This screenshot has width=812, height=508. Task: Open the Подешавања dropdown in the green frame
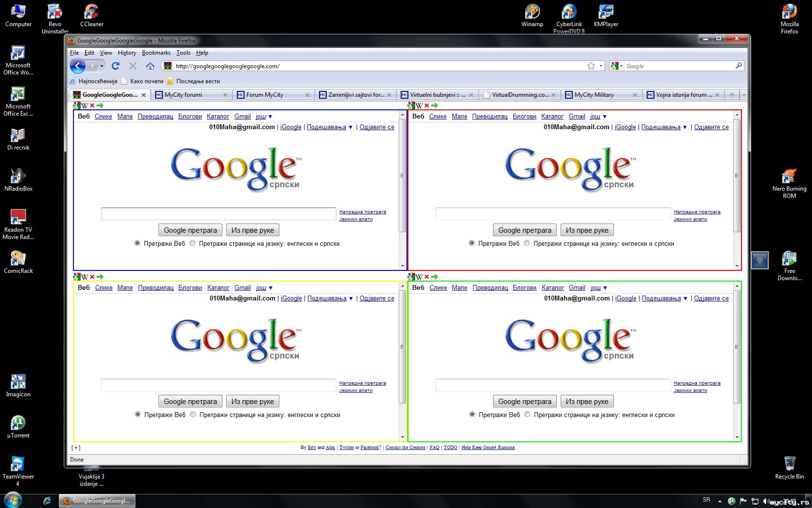point(665,299)
